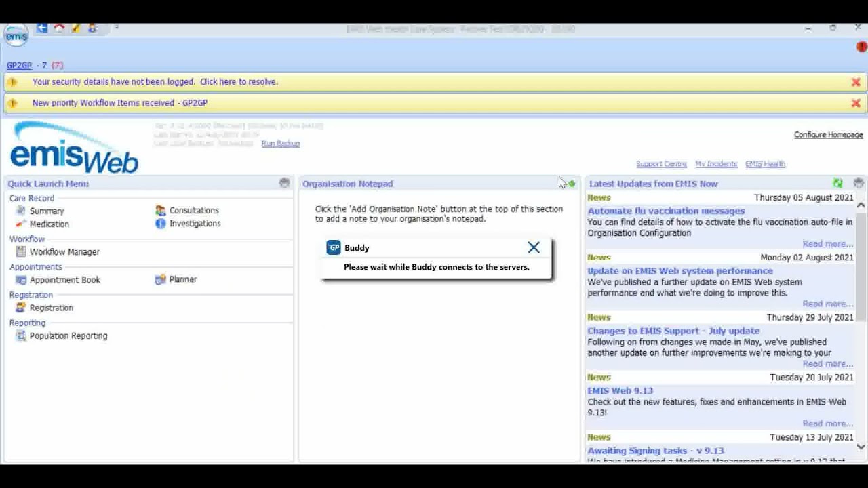
Task: Click the news scrollbar down arrow
Action: [x=861, y=447]
